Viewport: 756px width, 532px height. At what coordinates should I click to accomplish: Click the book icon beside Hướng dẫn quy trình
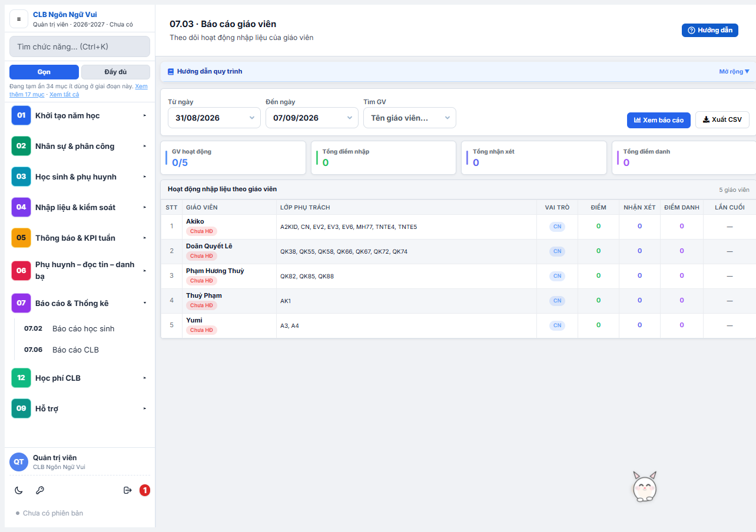point(171,72)
